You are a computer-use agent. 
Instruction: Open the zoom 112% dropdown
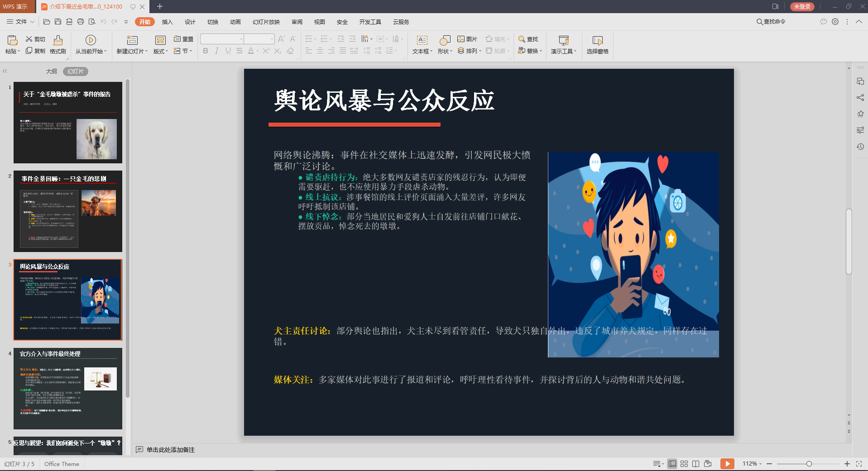[752, 464]
